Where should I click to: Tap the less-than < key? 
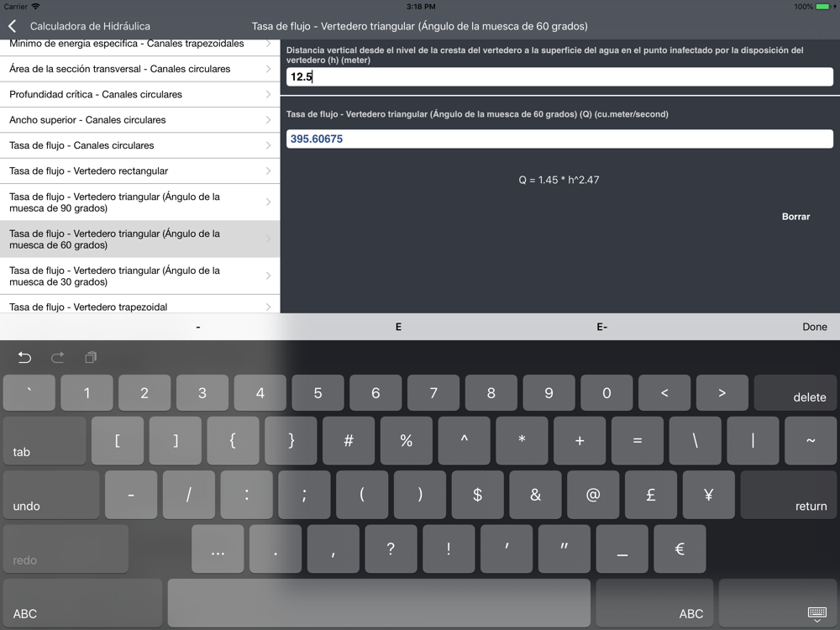pyautogui.click(x=664, y=392)
